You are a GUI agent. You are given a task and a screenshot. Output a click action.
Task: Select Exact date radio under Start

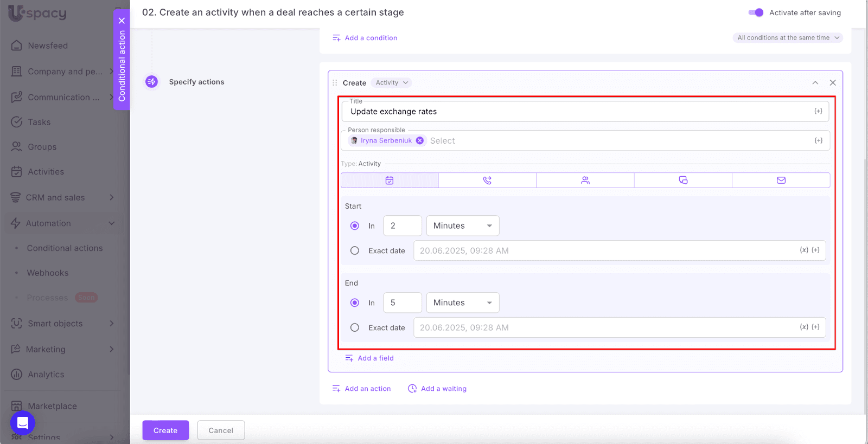pos(355,250)
